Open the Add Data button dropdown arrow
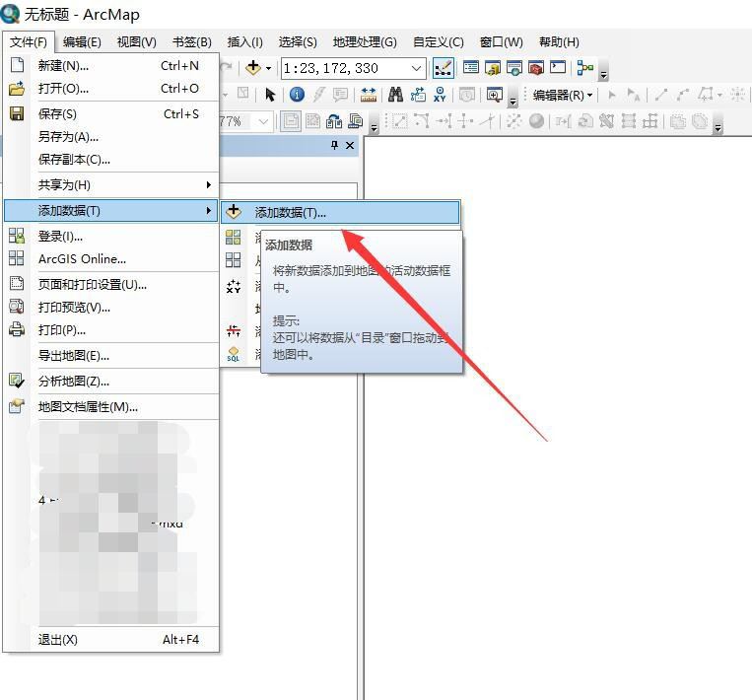This screenshot has height=700, width=752. (x=268, y=69)
